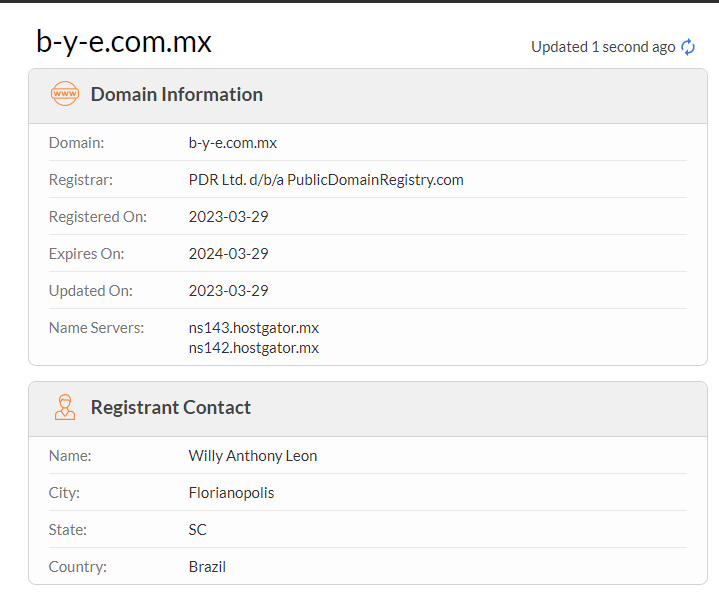
Task: Click the refresh icon beside Updated timestamp
Action: pos(688,47)
